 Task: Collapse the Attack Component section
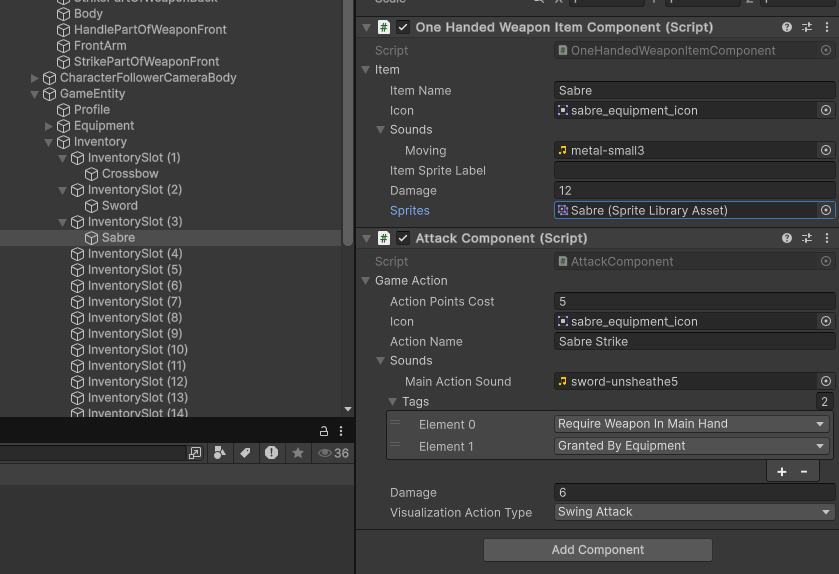[367, 238]
